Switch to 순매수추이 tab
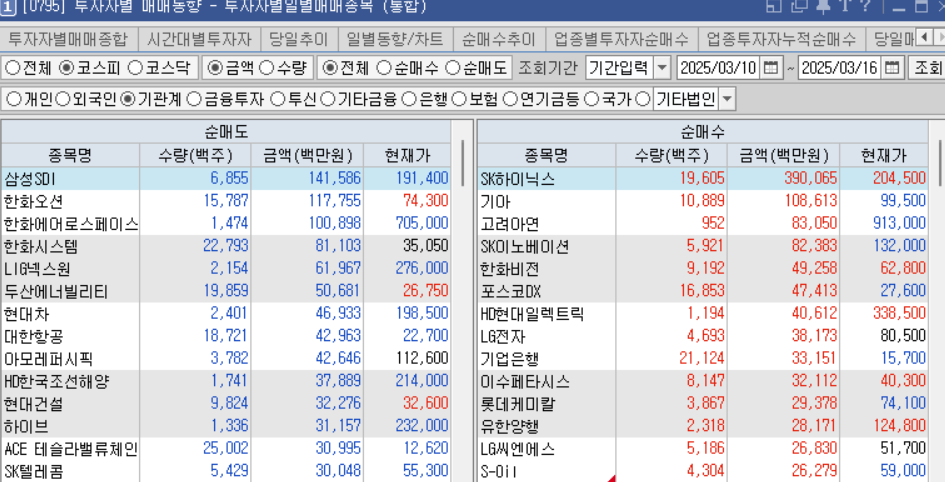 coord(499,40)
